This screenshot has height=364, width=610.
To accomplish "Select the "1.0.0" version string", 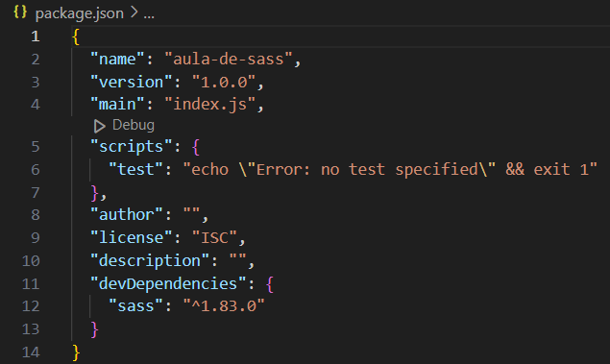I will coord(224,82).
